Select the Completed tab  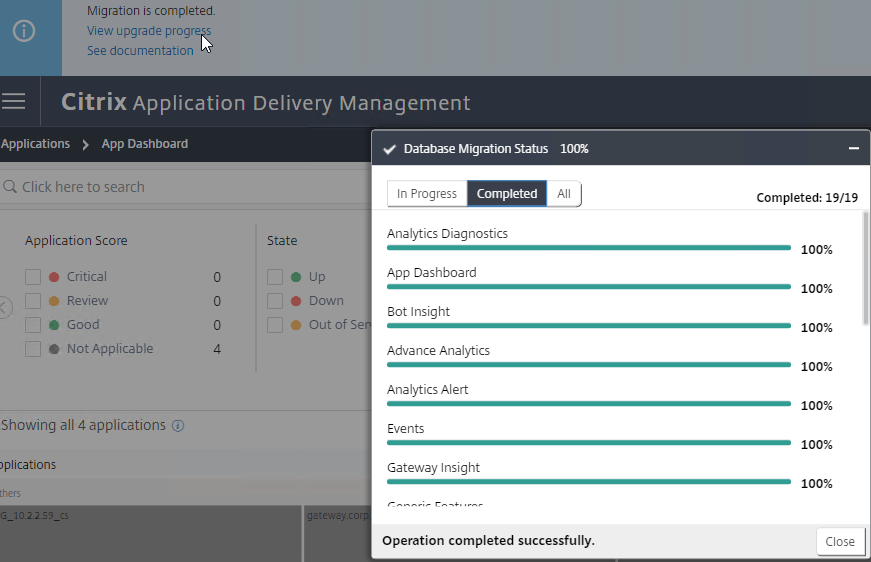coord(507,194)
